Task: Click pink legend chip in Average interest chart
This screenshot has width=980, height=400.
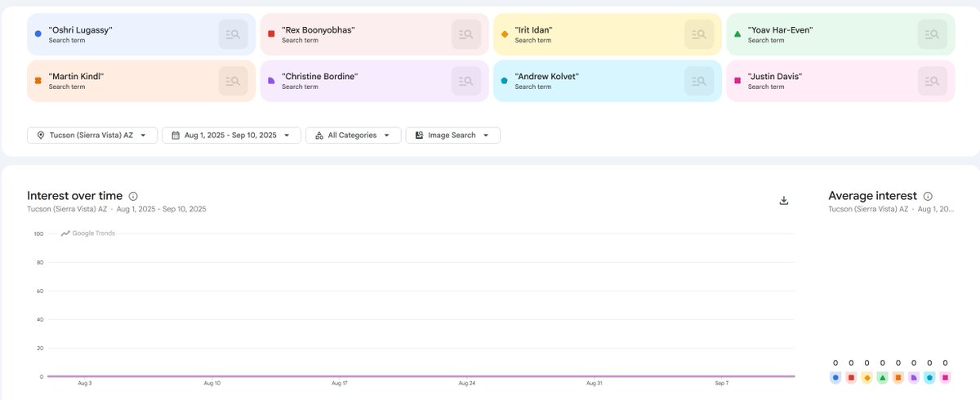Action: tap(945, 378)
